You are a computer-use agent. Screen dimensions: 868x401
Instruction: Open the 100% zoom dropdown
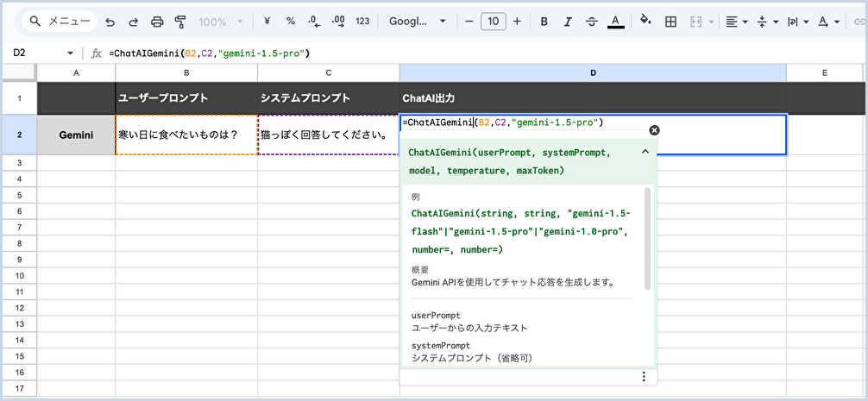pos(221,22)
